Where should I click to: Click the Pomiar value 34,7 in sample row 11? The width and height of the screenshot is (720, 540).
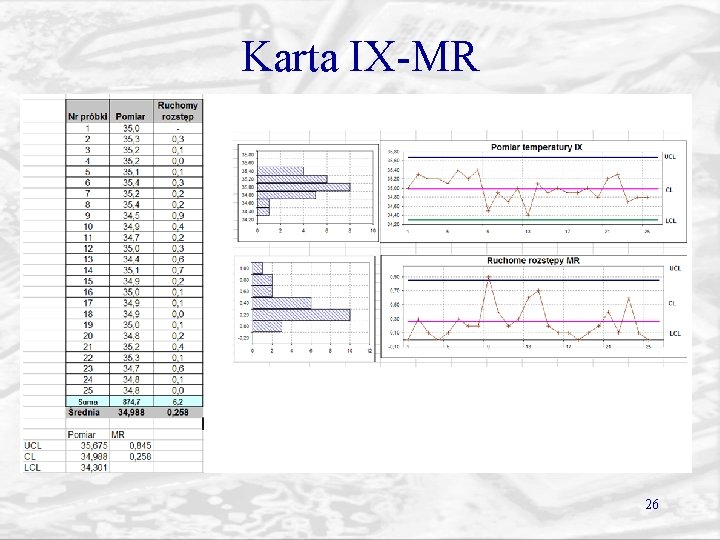pos(131,238)
